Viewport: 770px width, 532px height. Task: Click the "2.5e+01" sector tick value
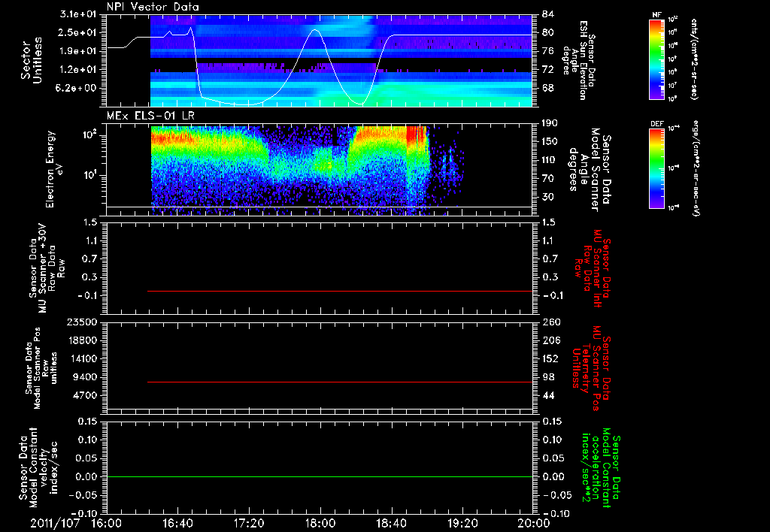[78, 32]
